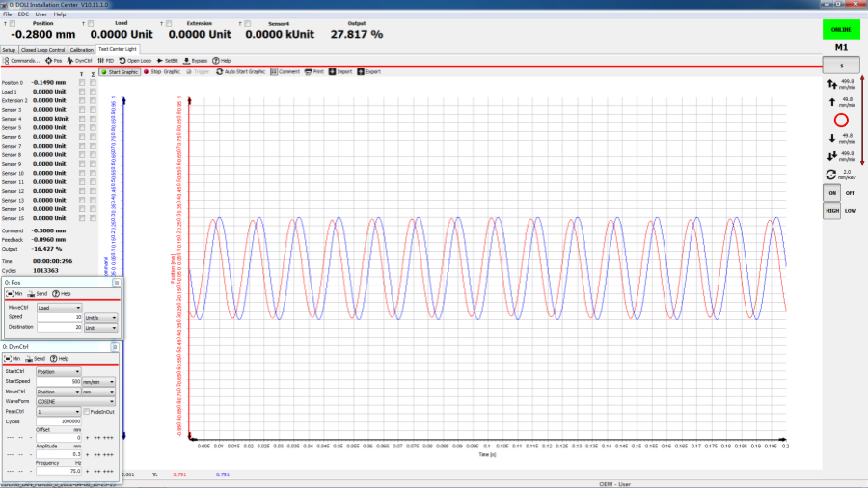Viewport: 868px width, 488px height.
Task: Send the Pos panel command
Action: click(x=37, y=294)
